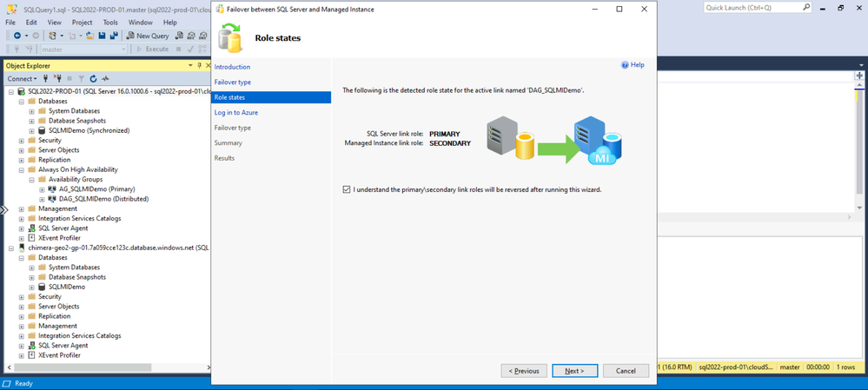Click the Quick Launch magnifier icon
The width and height of the screenshot is (868, 390).
(x=806, y=8)
